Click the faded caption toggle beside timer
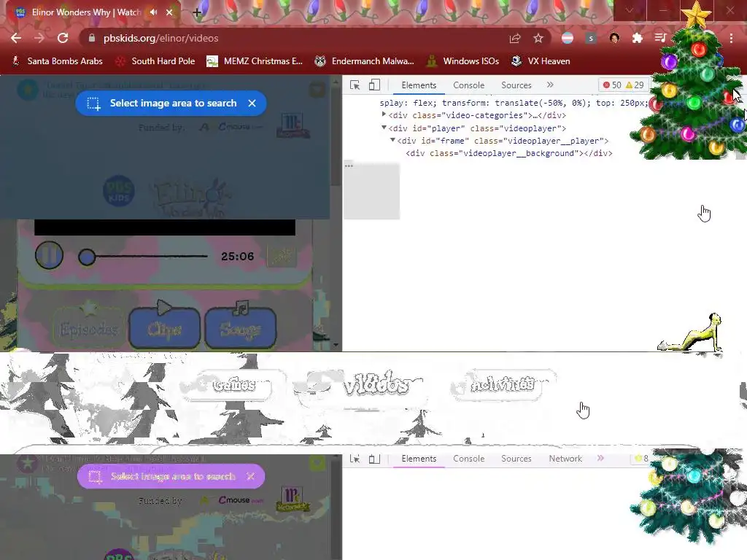 point(282,256)
